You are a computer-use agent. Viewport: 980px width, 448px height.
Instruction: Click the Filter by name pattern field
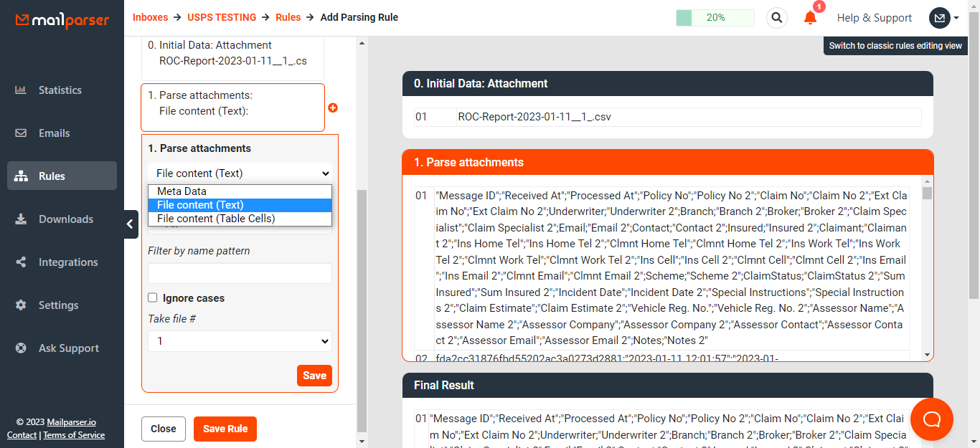click(240, 273)
